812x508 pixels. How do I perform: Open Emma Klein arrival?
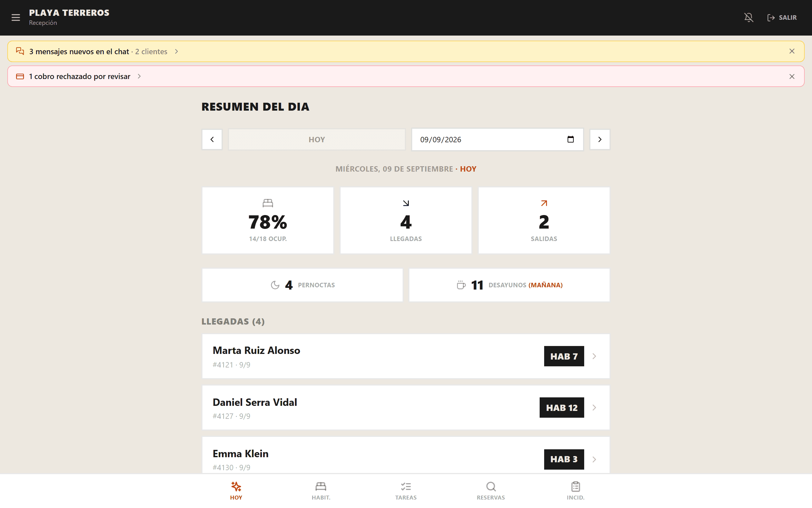coord(406,456)
